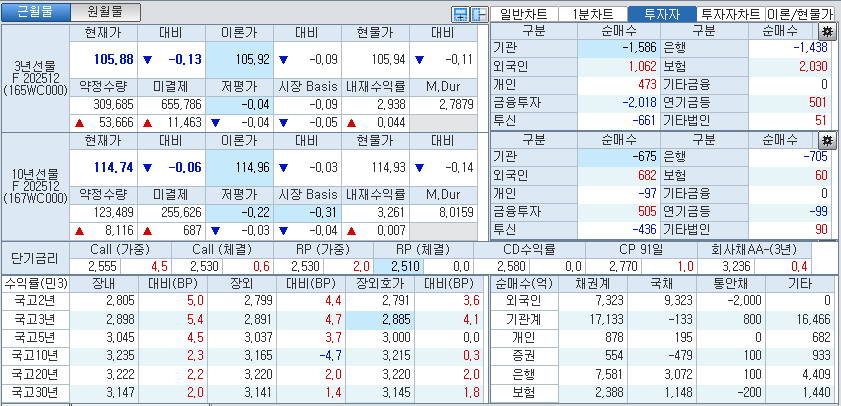
Task: Open the 일반차트 tab
Action: 524,14
